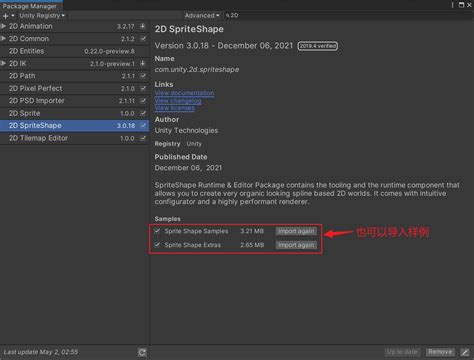Select the 2D Sprite package
The image size is (474, 360).
point(74,113)
